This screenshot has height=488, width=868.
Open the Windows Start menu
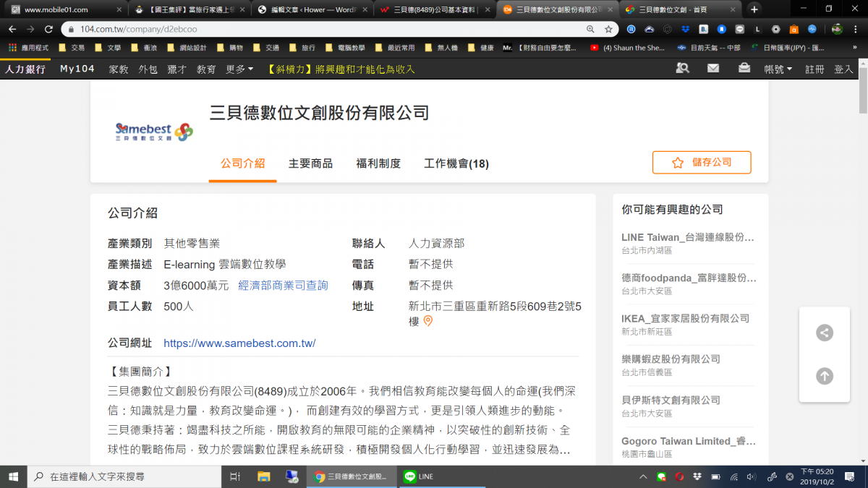[13, 476]
